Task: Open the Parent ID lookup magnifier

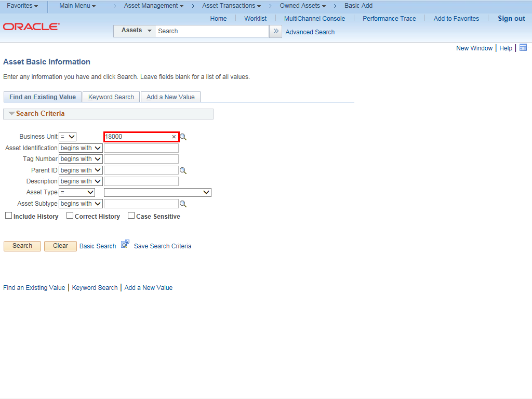Action: coord(183,170)
